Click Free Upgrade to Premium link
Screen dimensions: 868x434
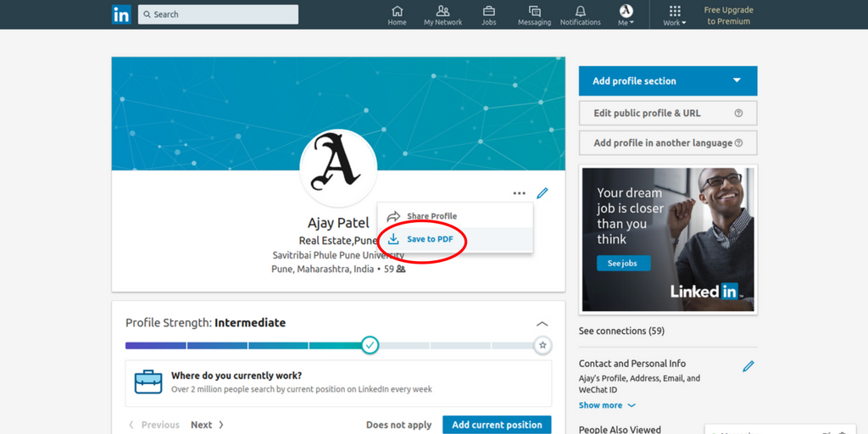(x=728, y=15)
